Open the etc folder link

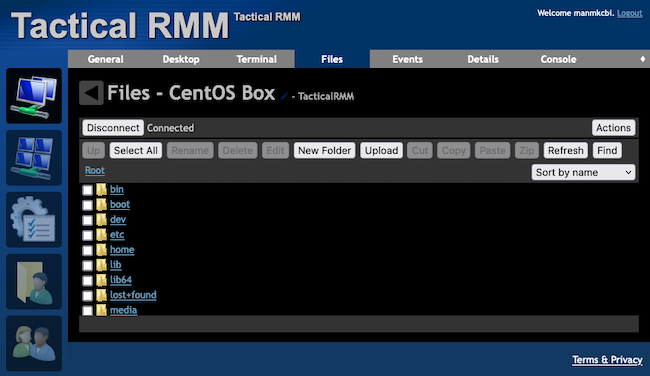coord(117,235)
